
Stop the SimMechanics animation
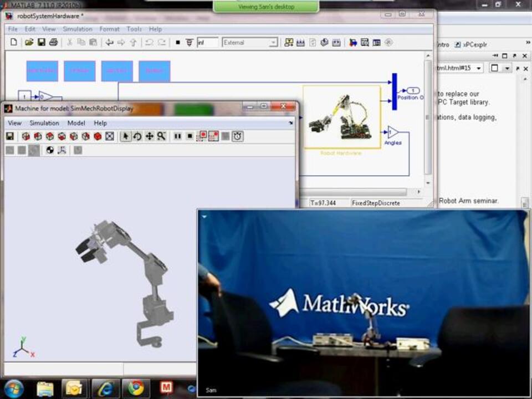click(190, 136)
